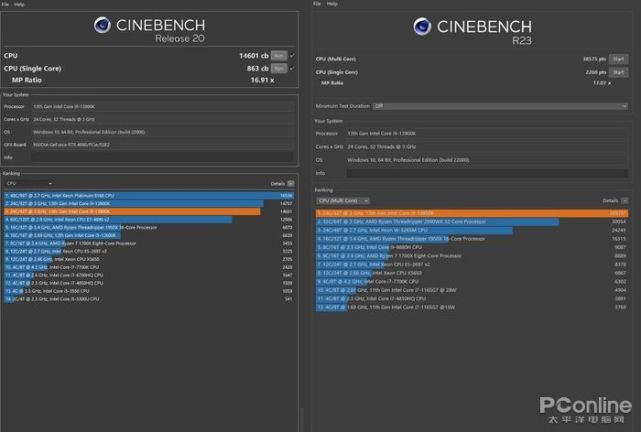
Task: Run the R20 CPU Single Core test
Action: [279, 68]
